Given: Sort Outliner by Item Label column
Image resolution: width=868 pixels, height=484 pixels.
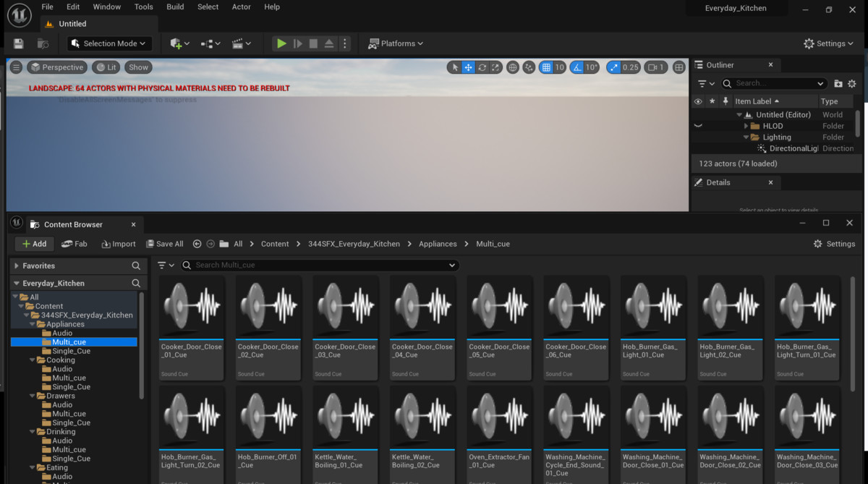Looking at the screenshot, I should pyautogui.click(x=757, y=101).
